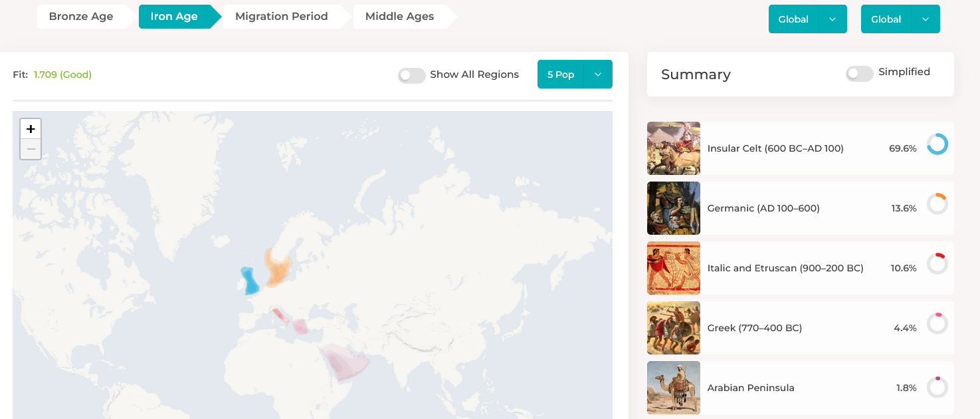Click the blue Insular Celt donut chart

click(937, 144)
